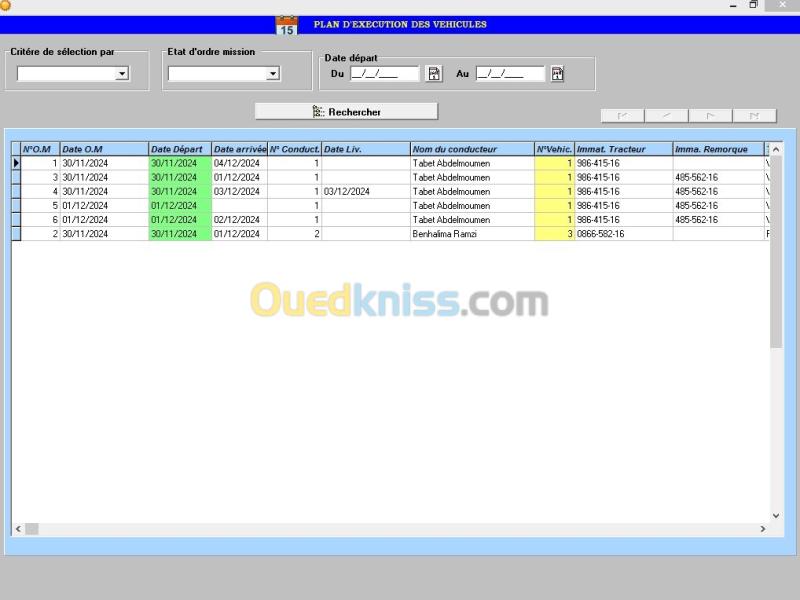
Task: Click the vertical scrollbar down arrow
Action: (776, 516)
